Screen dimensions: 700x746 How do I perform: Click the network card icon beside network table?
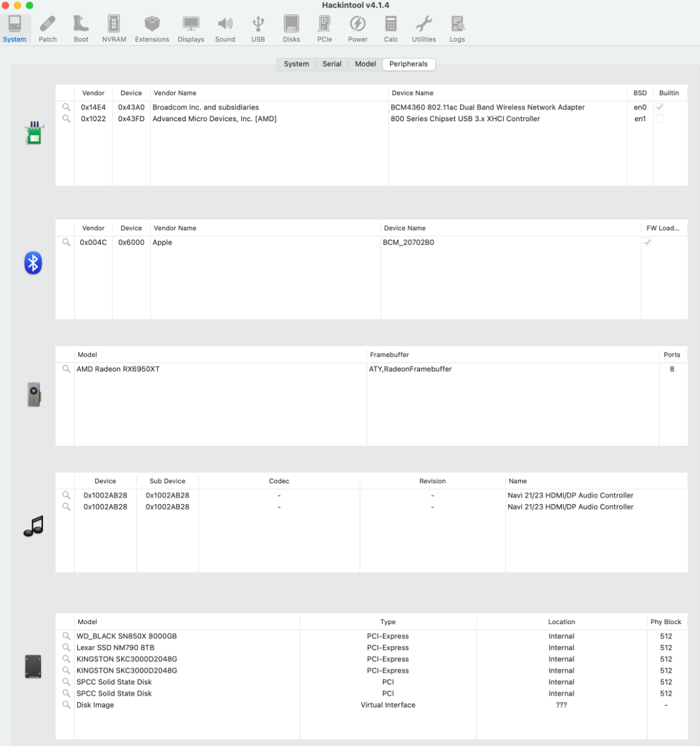pos(34,133)
